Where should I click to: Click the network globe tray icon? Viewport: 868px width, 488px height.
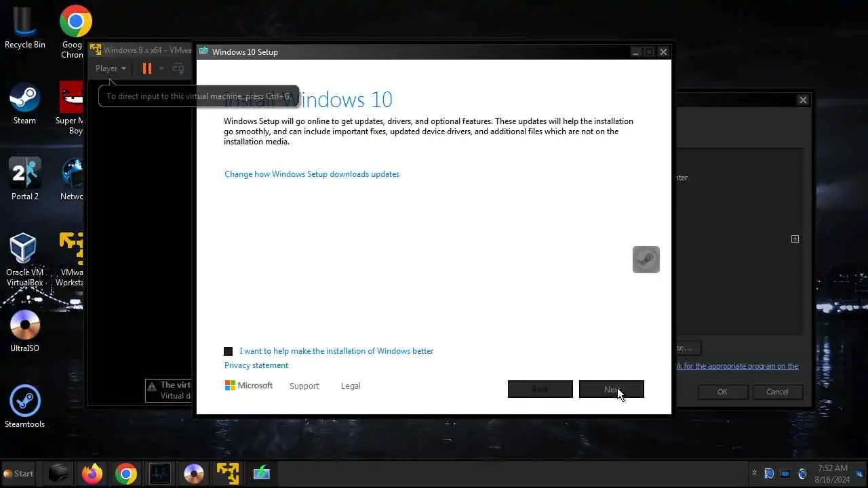point(802,474)
